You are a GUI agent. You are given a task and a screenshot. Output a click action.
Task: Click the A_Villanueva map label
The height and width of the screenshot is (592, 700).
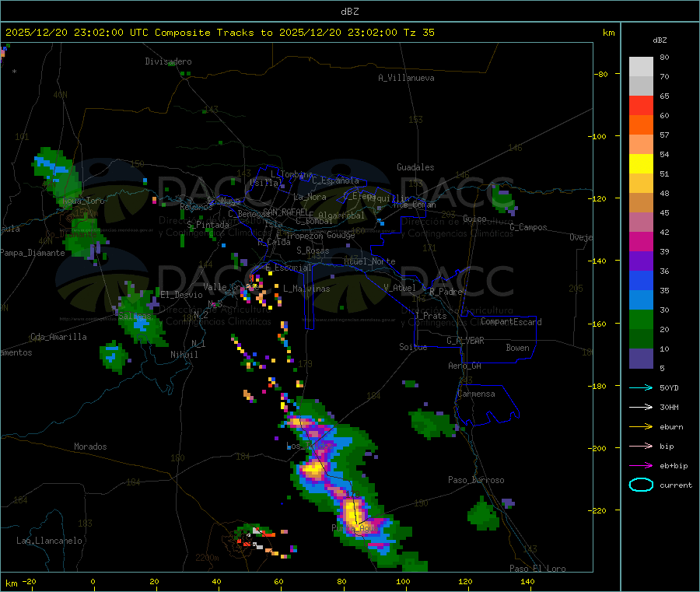pos(406,78)
